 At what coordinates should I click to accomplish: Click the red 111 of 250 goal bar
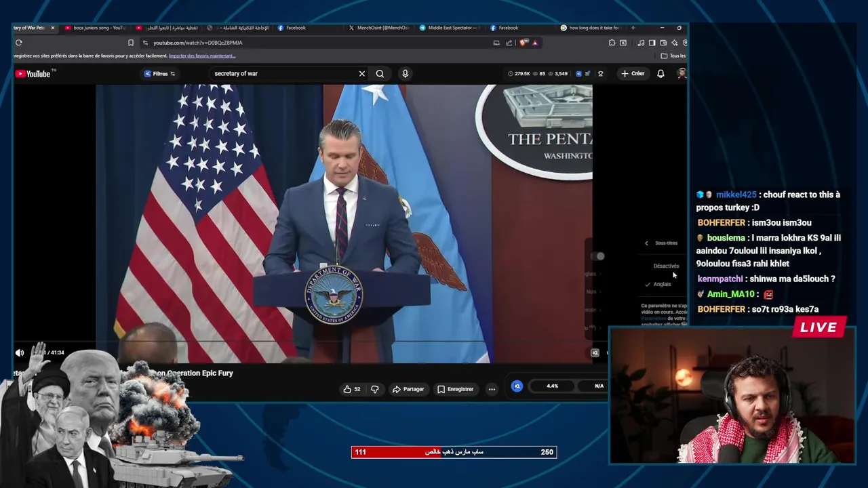454,452
